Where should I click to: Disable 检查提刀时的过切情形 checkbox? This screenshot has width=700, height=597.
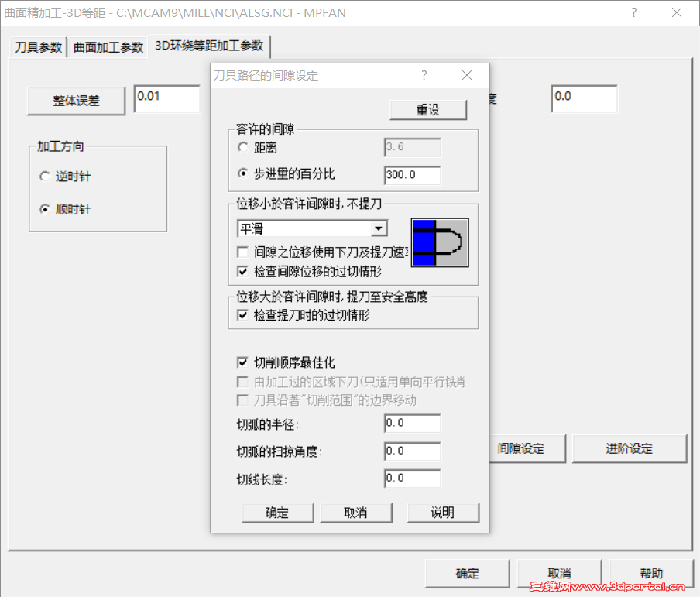point(243,313)
